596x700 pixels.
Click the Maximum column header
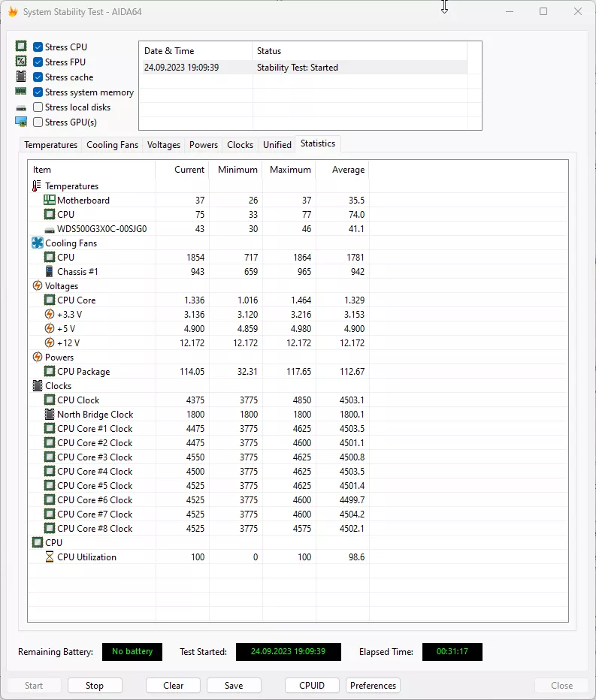(x=289, y=170)
